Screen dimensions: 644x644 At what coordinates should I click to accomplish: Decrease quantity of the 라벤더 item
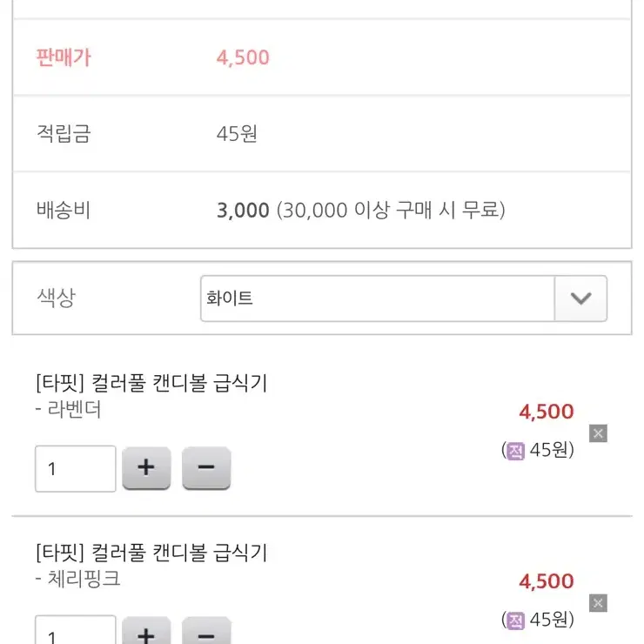206,468
